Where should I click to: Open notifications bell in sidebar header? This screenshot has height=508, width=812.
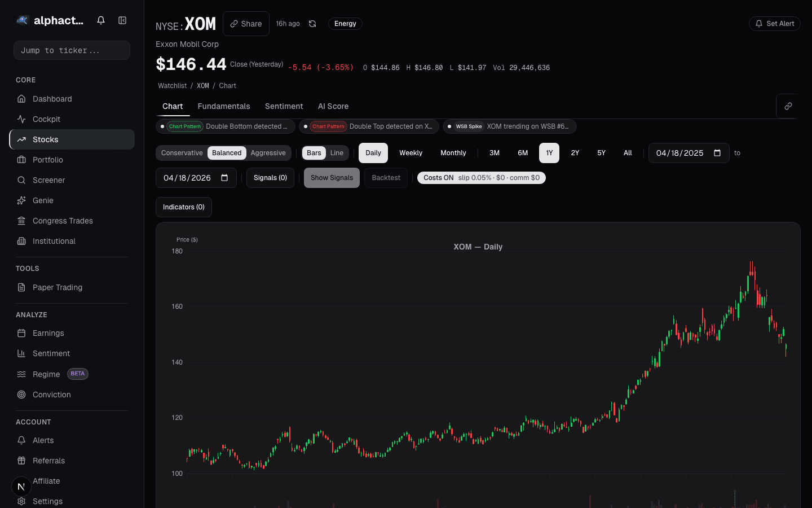tap(101, 20)
